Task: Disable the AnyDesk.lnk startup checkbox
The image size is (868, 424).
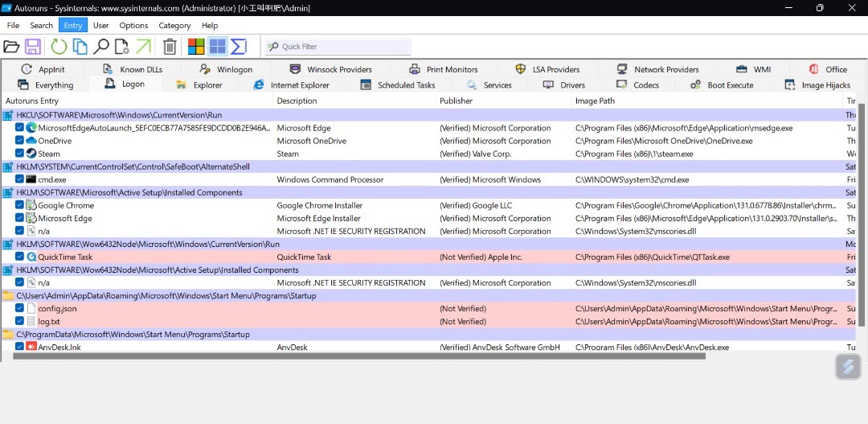Action: tap(19, 347)
